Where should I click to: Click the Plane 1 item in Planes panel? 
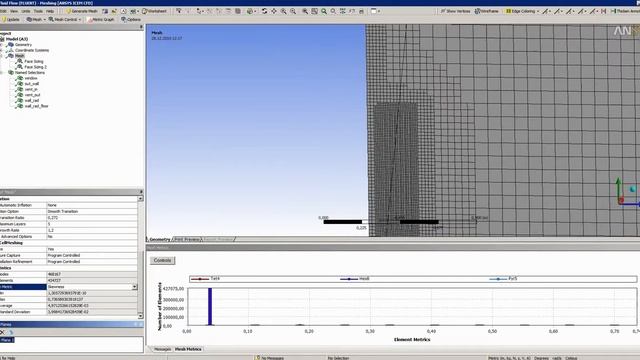tap(7, 340)
